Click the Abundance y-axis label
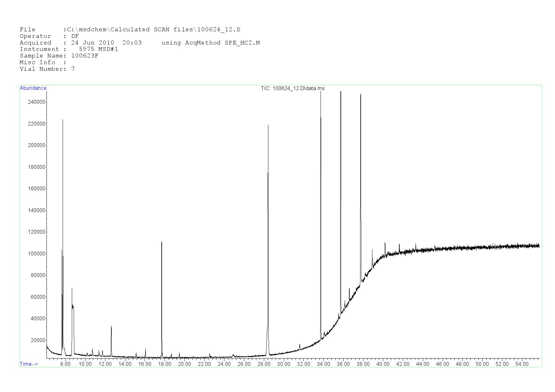 pos(33,88)
